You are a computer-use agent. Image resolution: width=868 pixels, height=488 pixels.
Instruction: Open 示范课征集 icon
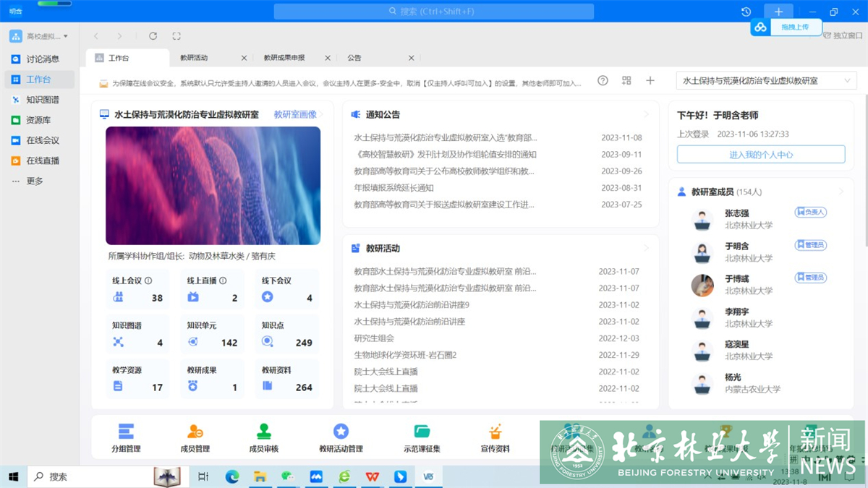(x=422, y=432)
